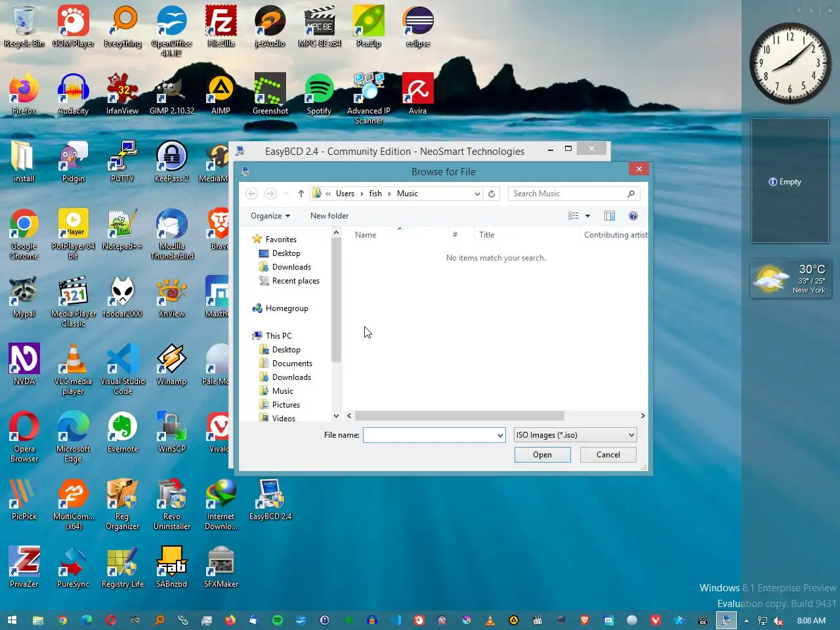Select Videos under This PC
The height and width of the screenshot is (630, 840).
point(283,419)
